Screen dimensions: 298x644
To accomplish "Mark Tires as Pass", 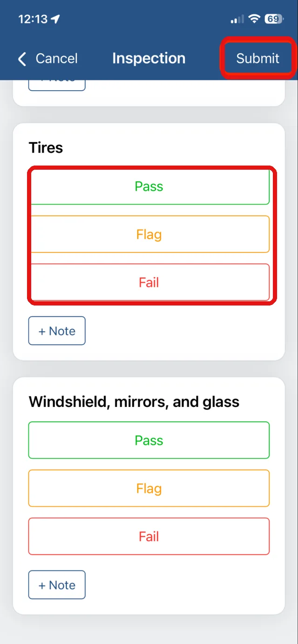I will coord(149,186).
